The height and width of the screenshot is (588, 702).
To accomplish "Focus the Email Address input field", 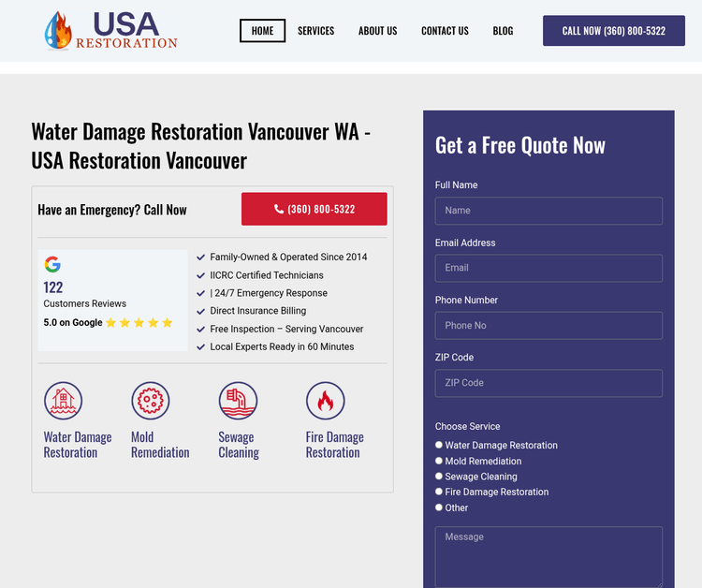I will (548, 268).
